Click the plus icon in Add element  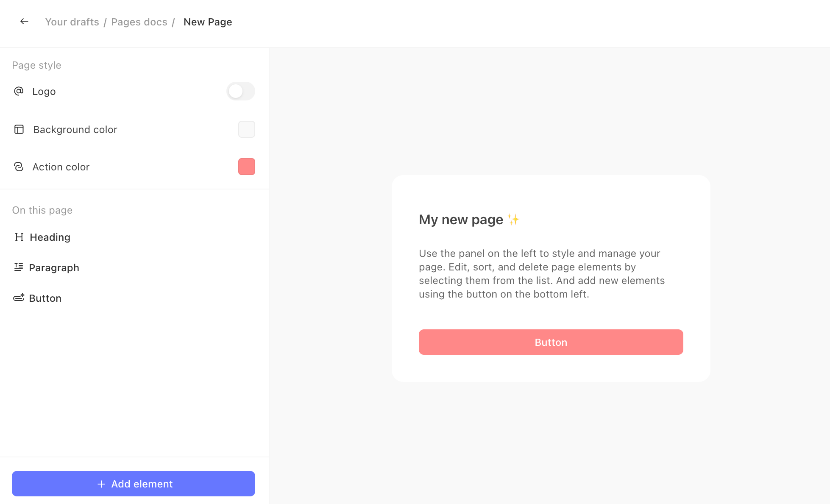coord(101,484)
